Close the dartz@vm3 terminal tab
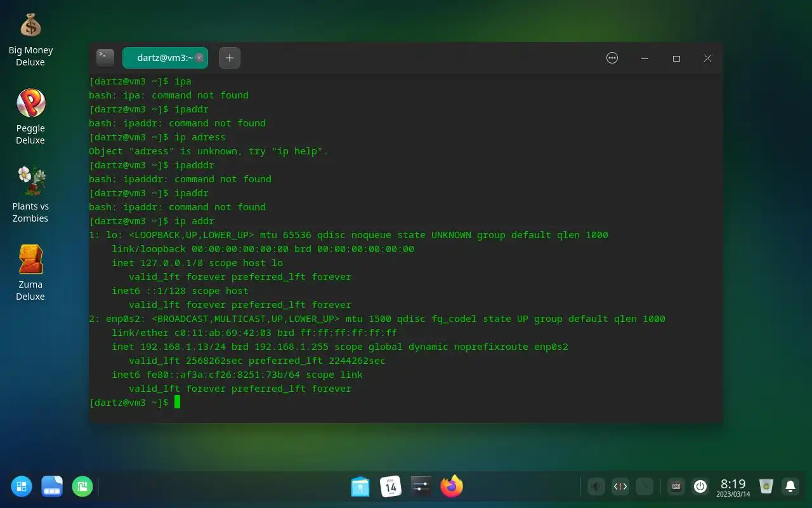This screenshot has height=508, width=812. (199, 58)
